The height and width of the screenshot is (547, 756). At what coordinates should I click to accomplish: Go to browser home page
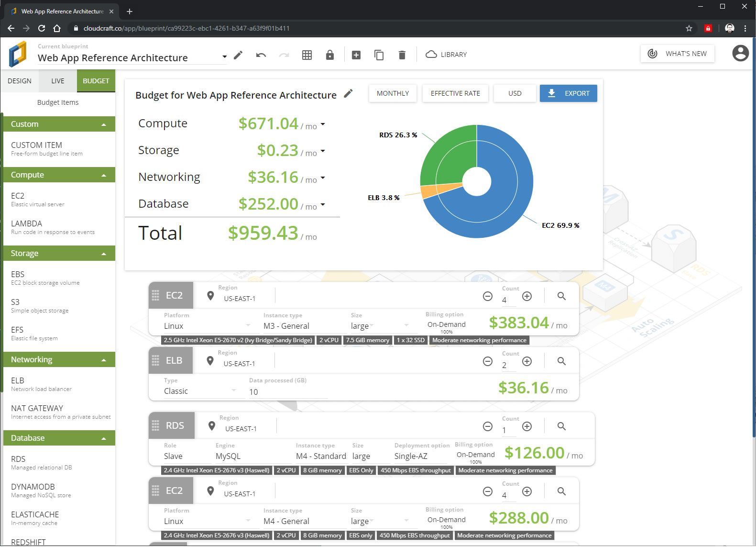point(57,28)
